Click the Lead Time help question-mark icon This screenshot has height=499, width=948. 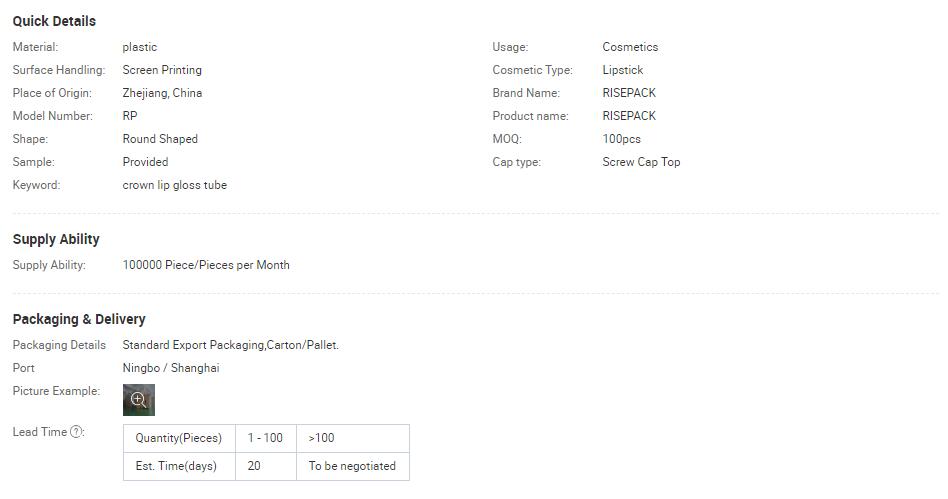76,432
